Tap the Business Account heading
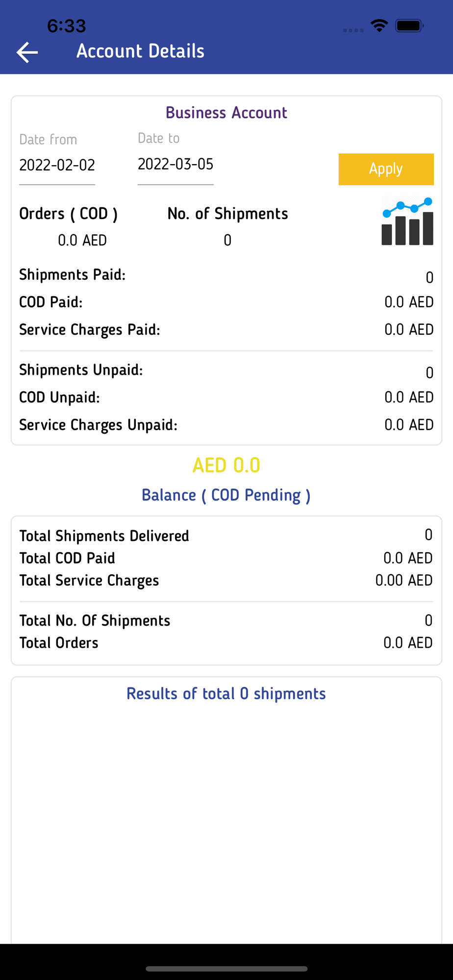 (x=226, y=113)
